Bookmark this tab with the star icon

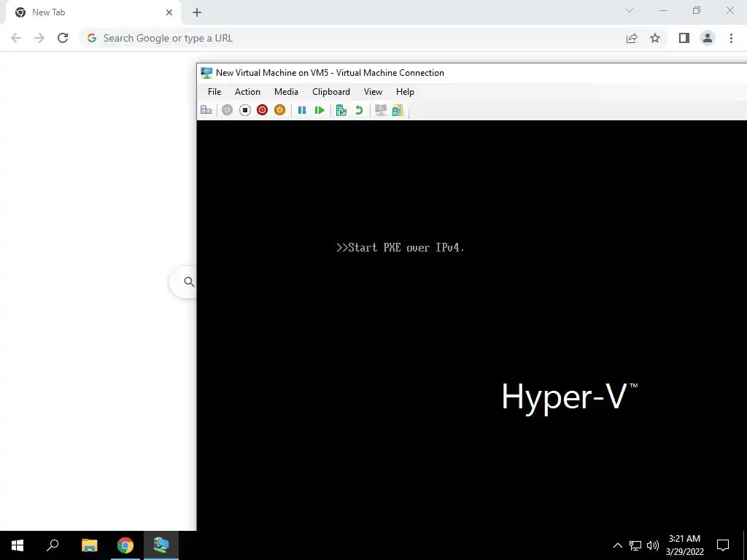(656, 38)
